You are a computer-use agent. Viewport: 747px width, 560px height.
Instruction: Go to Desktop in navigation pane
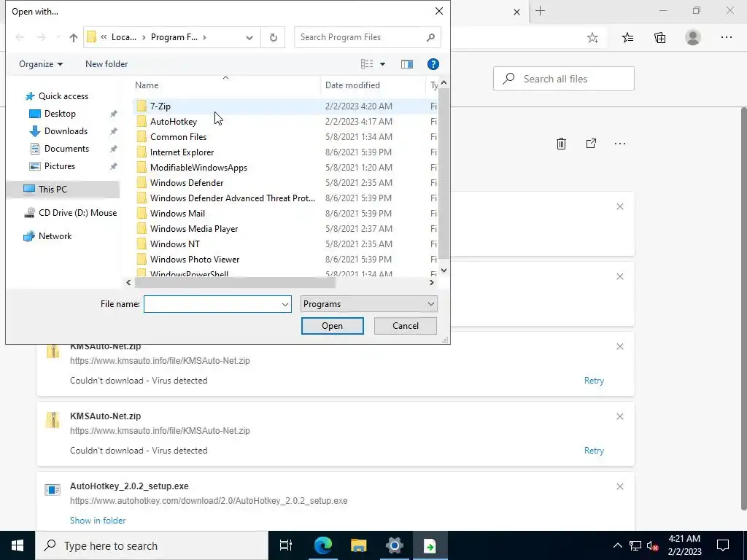click(x=60, y=113)
